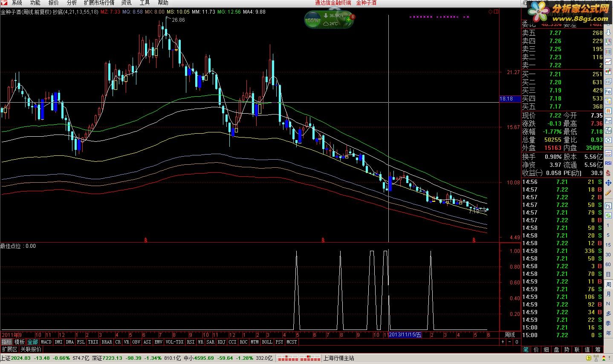Click the 深证 index value 7223.13
613x364 pixels.
point(113,358)
